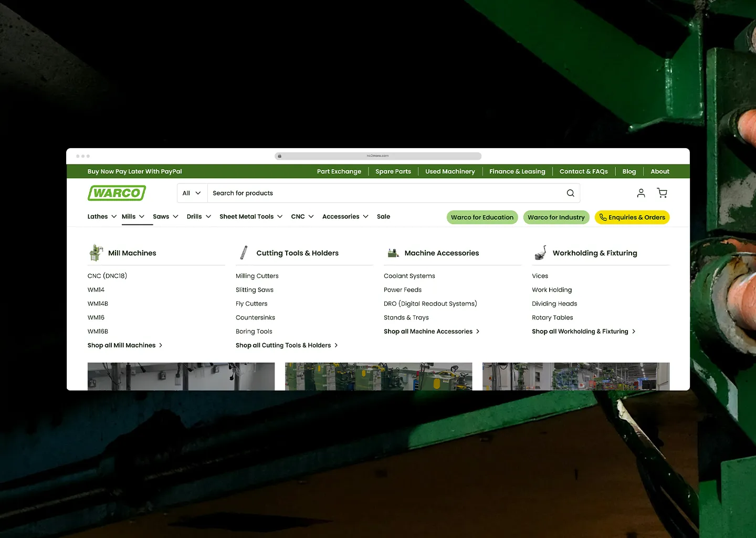756x538 pixels.
Task: Select Used Machinery in top bar
Action: pos(450,171)
